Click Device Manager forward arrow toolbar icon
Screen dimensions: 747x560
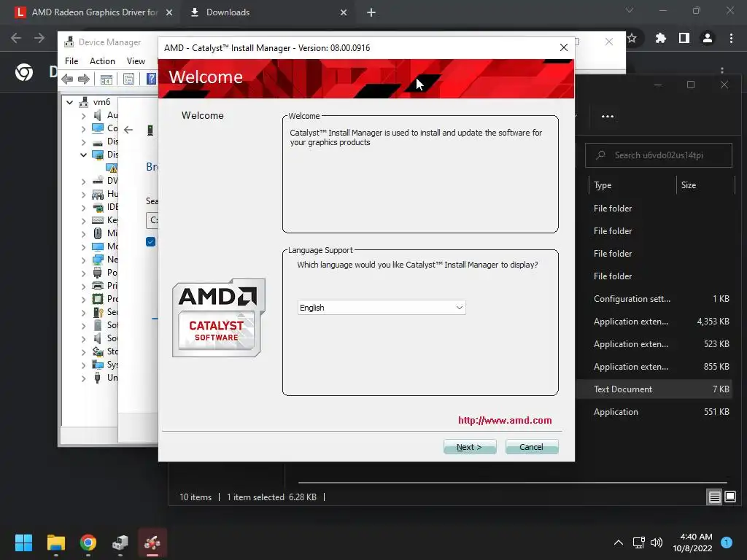(84, 79)
